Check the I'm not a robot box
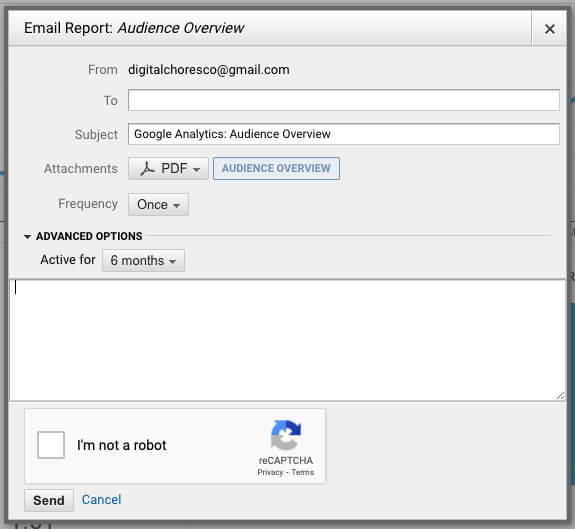575x529 pixels. click(51, 445)
